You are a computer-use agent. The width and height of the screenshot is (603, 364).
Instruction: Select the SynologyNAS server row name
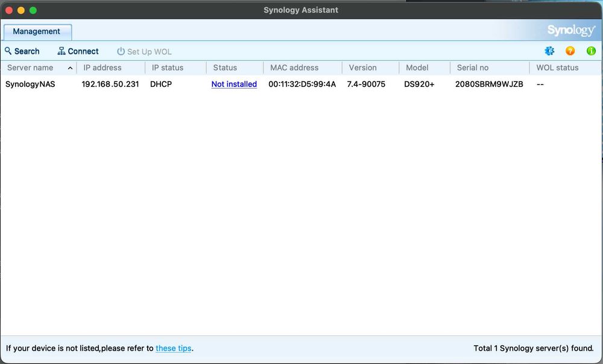[30, 84]
